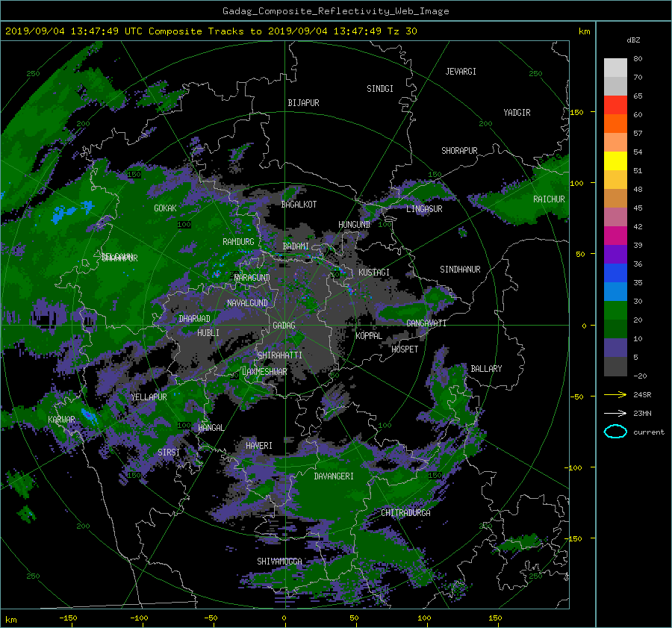Select the GANGAVATI label

(426, 323)
